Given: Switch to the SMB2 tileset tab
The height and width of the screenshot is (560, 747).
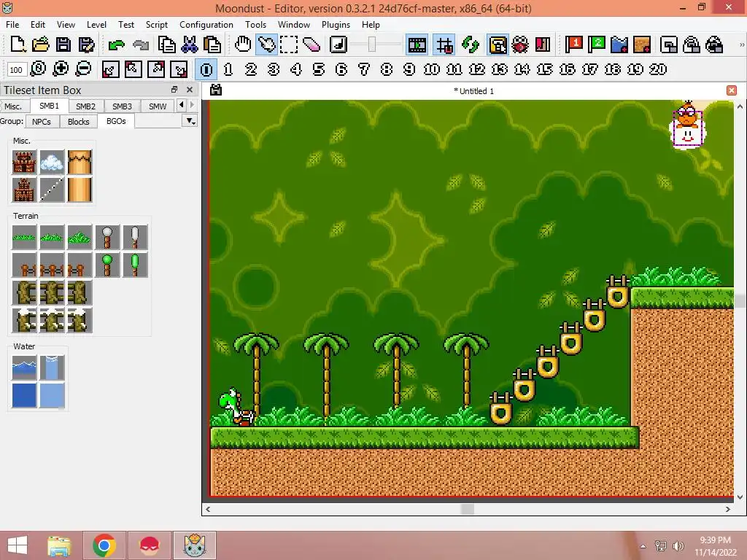Looking at the screenshot, I should pyautogui.click(x=86, y=106).
